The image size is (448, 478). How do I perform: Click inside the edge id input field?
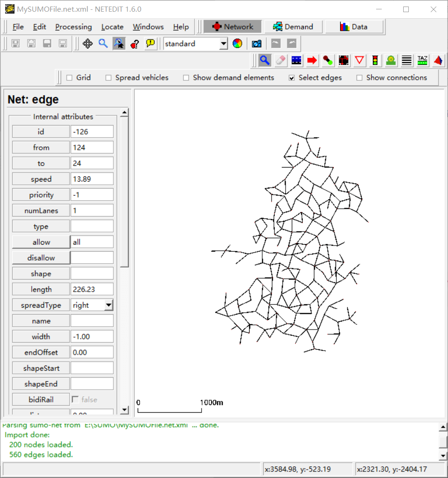(x=92, y=131)
